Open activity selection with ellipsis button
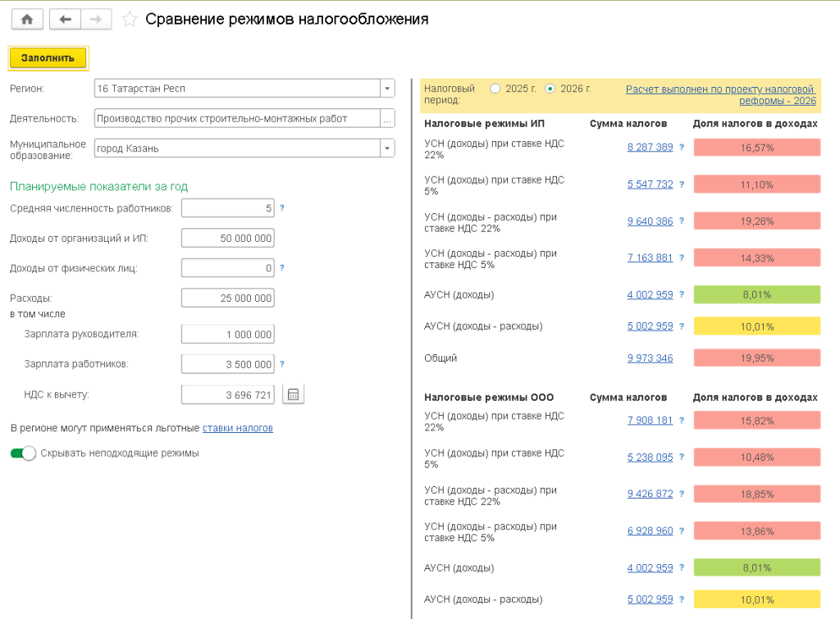This screenshot has width=840, height=624. [x=387, y=119]
